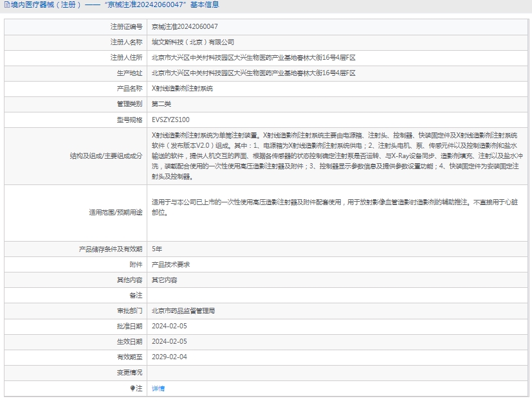
Task: Open the 详情 link
Action: 158,389
